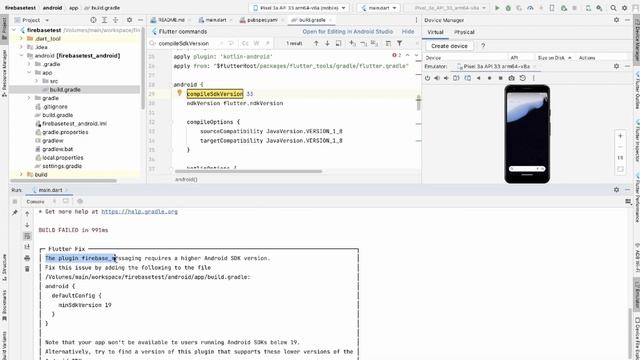Expand .gradle folder under android
This screenshot has width=640, height=360.
pyautogui.click(x=29, y=64)
